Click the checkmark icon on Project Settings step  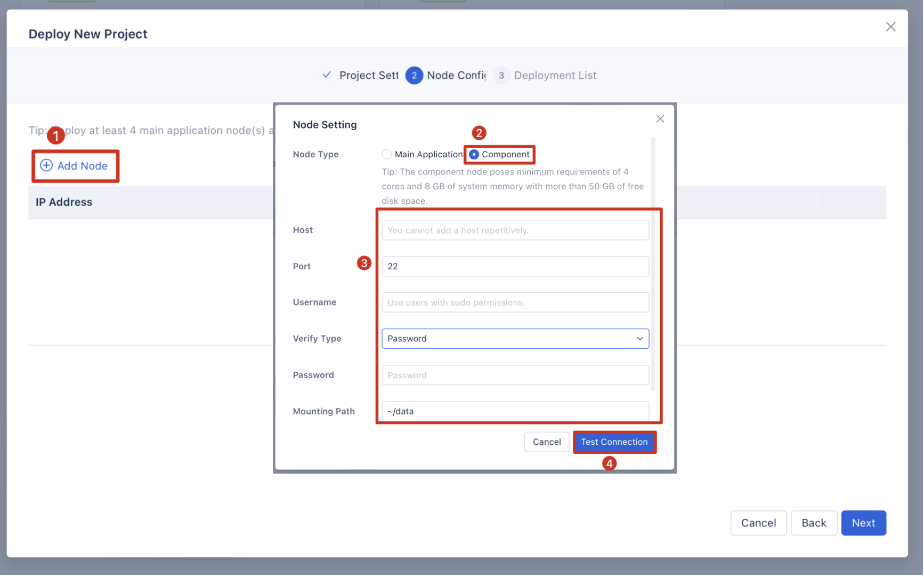pos(327,75)
